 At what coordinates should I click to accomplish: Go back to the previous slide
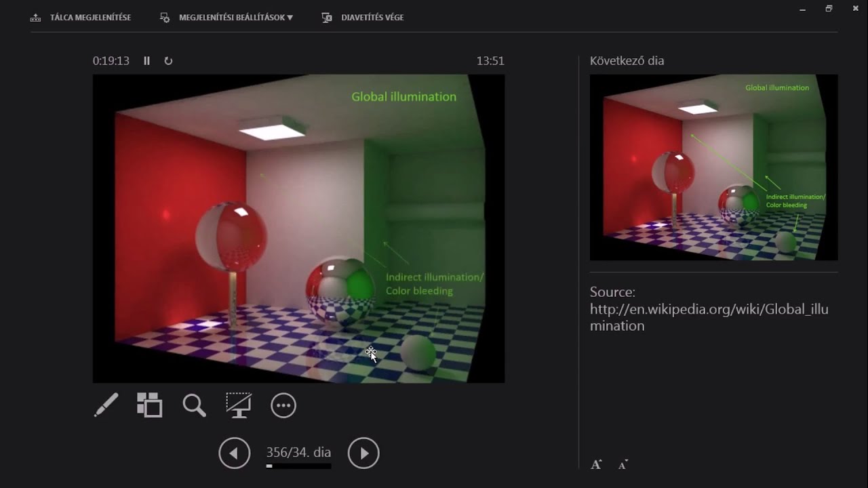235,453
